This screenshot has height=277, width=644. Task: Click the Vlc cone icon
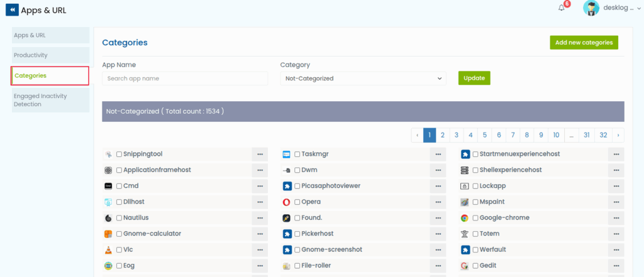tap(108, 250)
